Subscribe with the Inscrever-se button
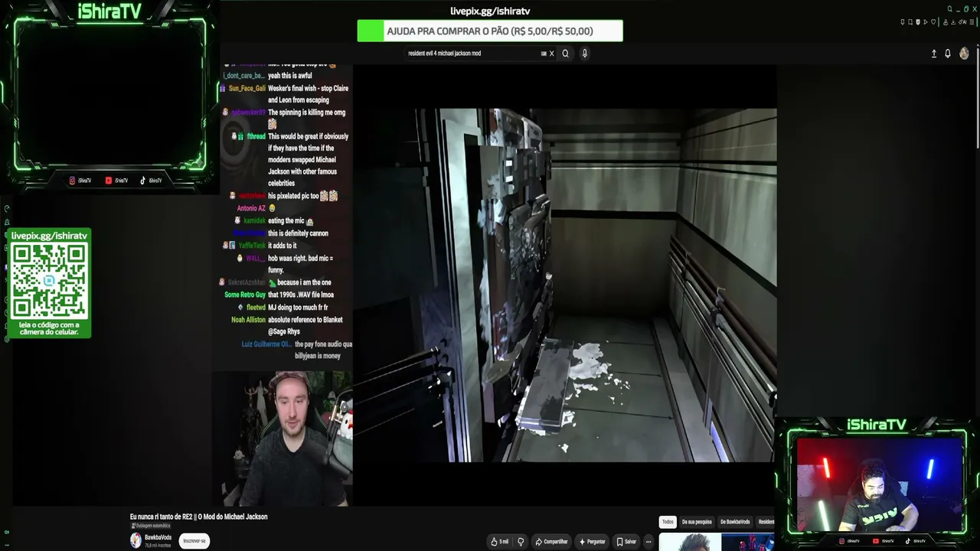Image resolution: width=980 pixels, height=551 pixels. [194, 541]
